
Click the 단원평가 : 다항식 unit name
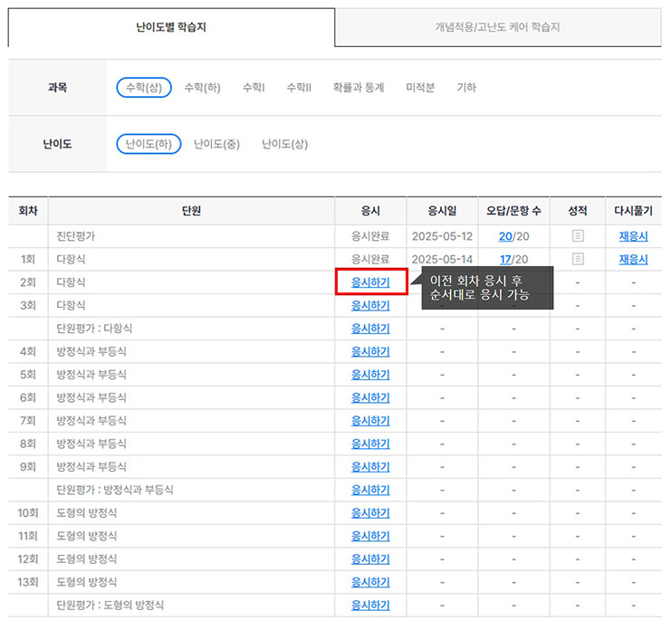coord(94,329)
